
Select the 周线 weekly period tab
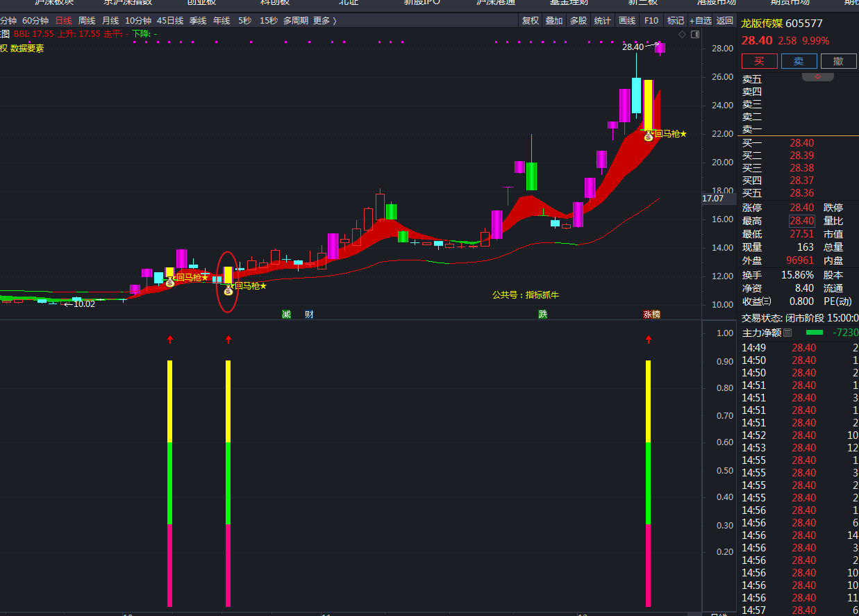click(87, 21)
